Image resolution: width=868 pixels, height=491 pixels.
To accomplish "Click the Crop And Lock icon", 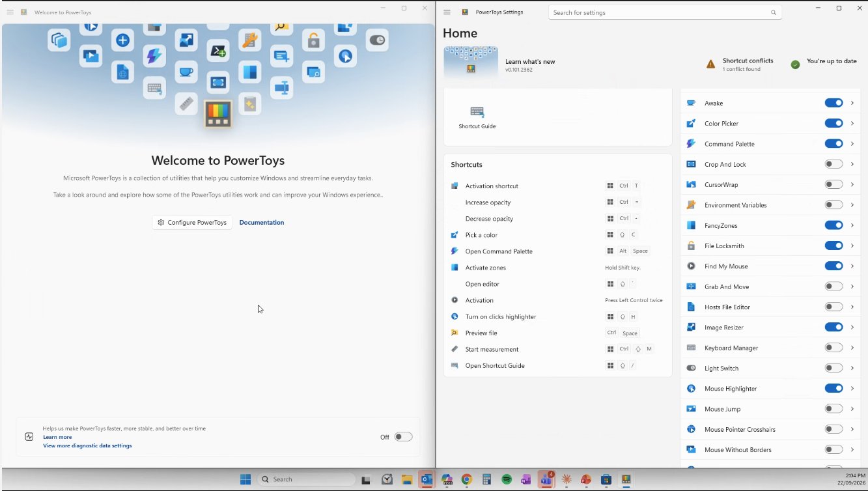I will pyautogui.click(x=691, y=164).
